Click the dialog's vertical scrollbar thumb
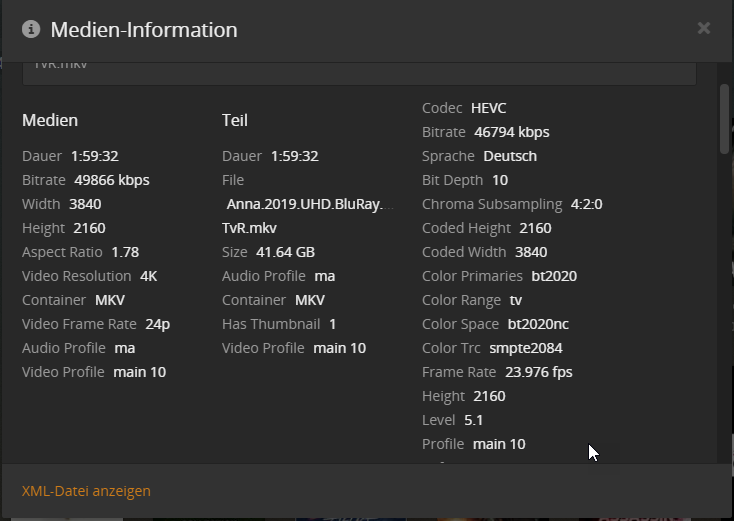 [724, 120]
